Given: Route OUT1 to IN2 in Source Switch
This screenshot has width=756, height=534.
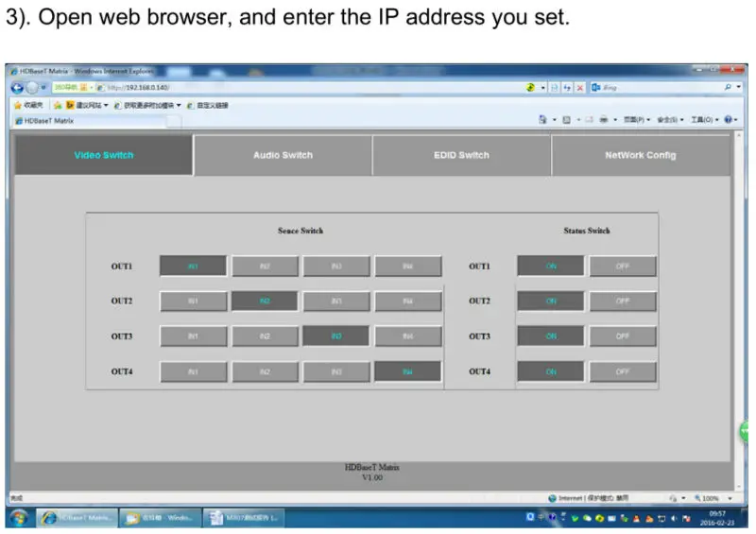Looking at the screenshot, I should 265,267.
